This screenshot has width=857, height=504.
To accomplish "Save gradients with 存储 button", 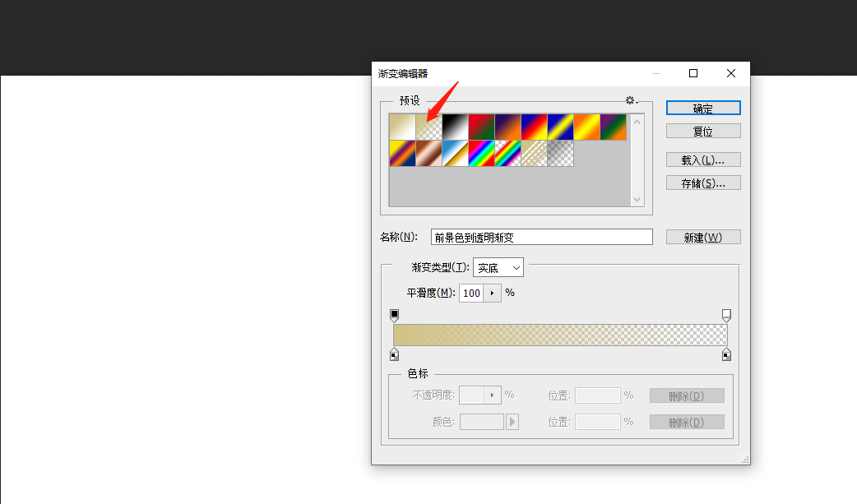I will click(703, 182).
